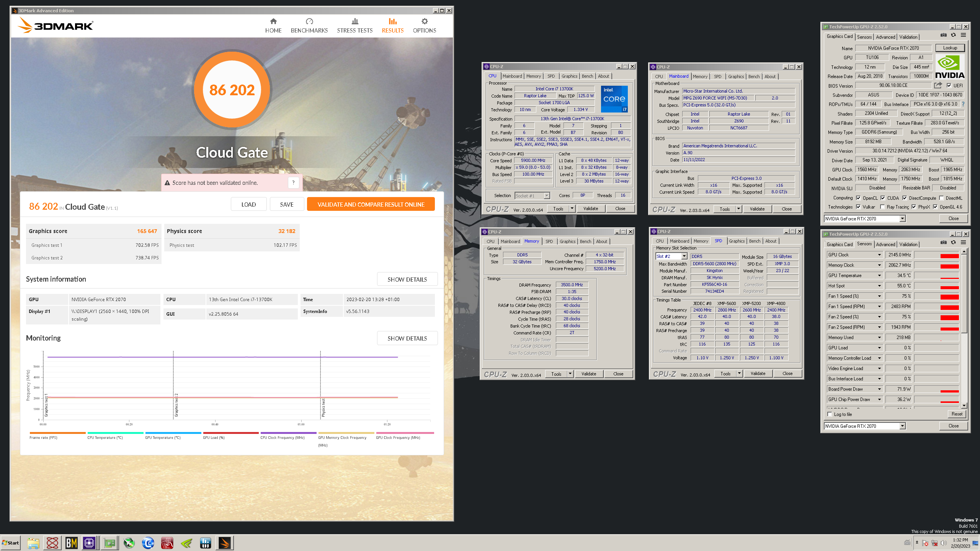Refresh upper GPU-Z window data
Image resolution: width=980 pixels, height=551 pixels.
[x=953, y=35]
